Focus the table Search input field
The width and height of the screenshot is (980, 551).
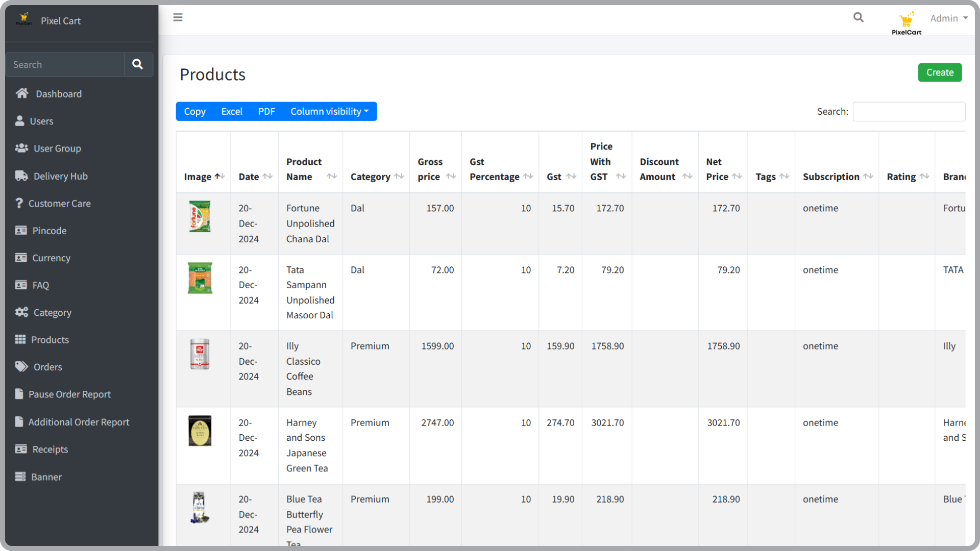pyautogui.click(x=909, y=111)
